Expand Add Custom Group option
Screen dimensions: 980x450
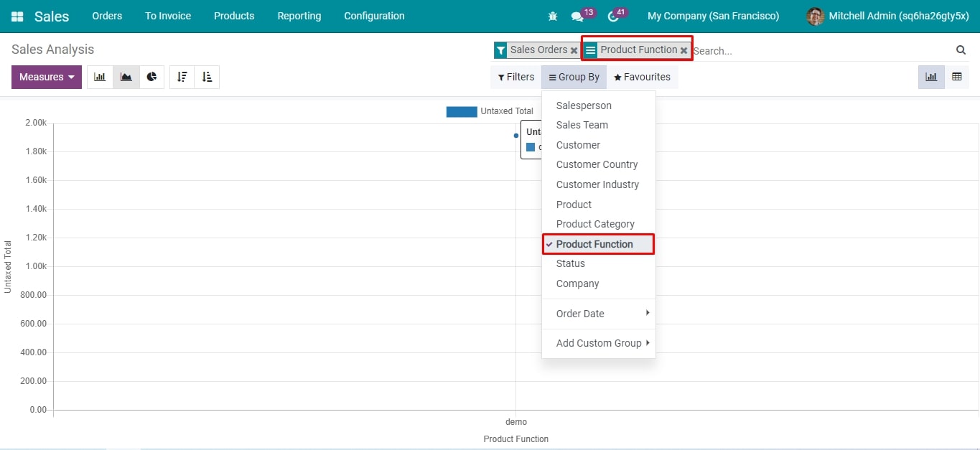click(x=599, y=343)
